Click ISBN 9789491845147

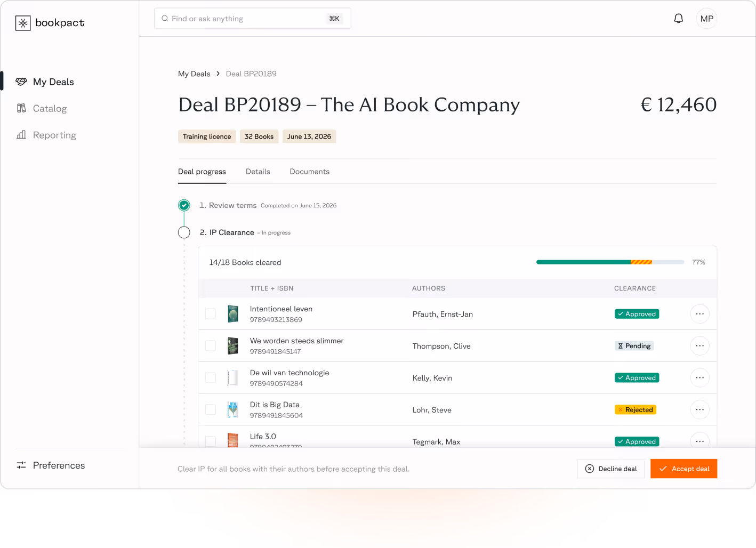coord(275,352)
